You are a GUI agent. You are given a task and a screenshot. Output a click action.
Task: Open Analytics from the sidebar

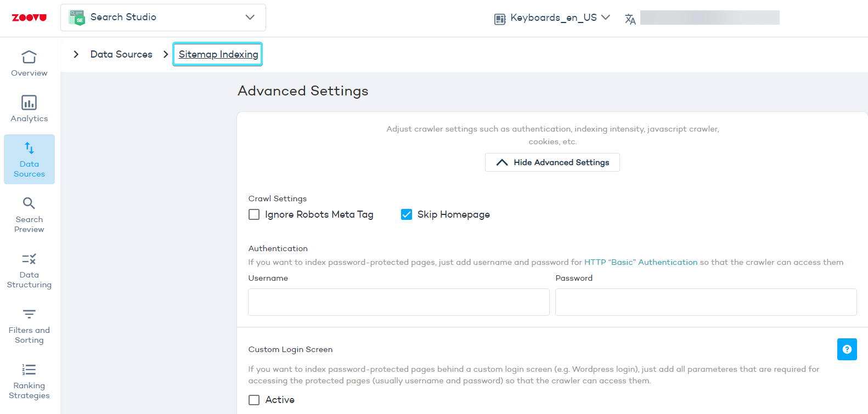tap(29, 109)
